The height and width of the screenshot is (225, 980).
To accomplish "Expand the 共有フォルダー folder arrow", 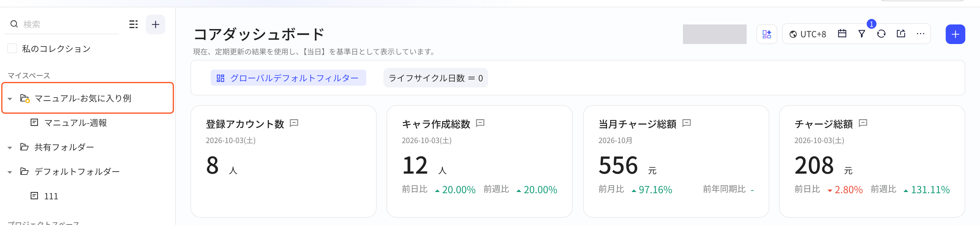I will (x=10, y=147).
